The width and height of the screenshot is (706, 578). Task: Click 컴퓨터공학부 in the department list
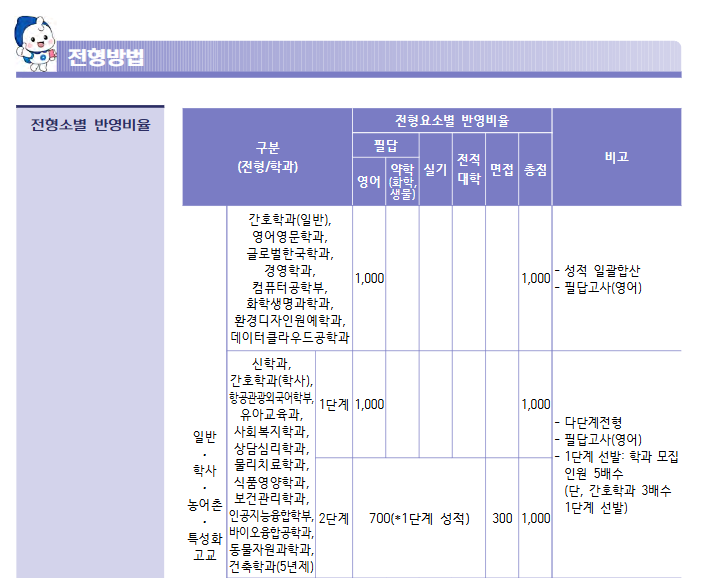(x=290, y=287)
